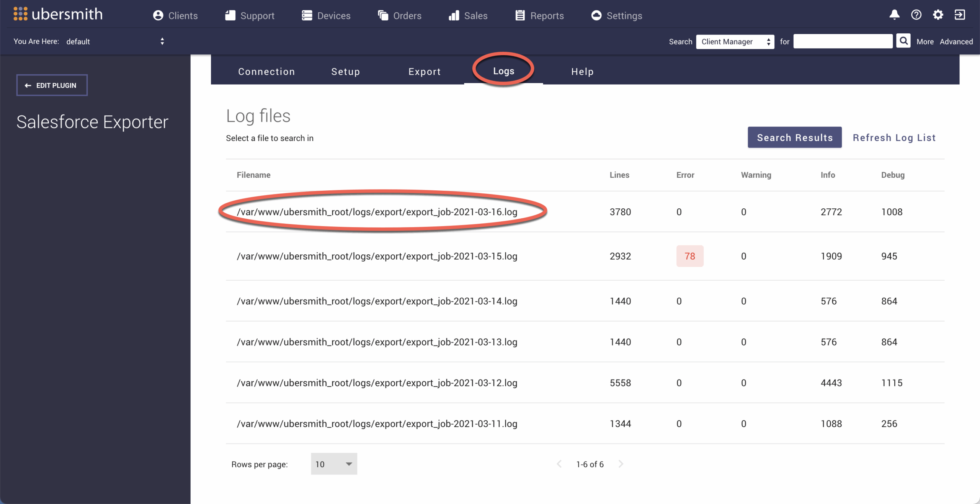Open the notifications bell icon
This screenshot has width=980, height=504.
click(894, 15)
